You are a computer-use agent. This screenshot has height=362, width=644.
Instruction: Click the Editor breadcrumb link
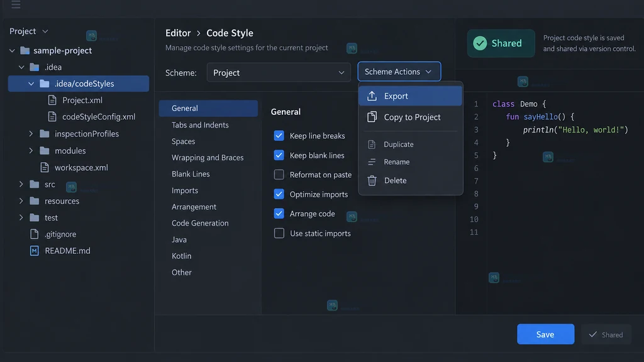click(x=178, y=33)
